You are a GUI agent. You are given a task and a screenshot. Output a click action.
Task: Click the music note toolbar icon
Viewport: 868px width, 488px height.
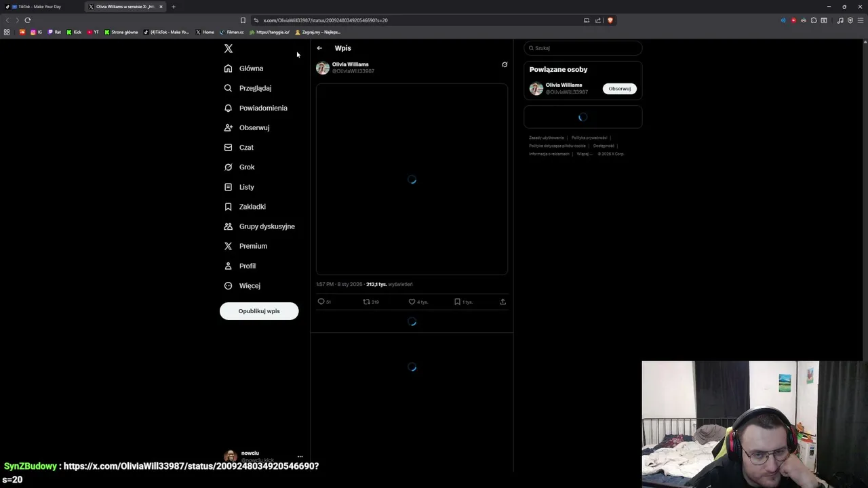[x=840, y=20]
